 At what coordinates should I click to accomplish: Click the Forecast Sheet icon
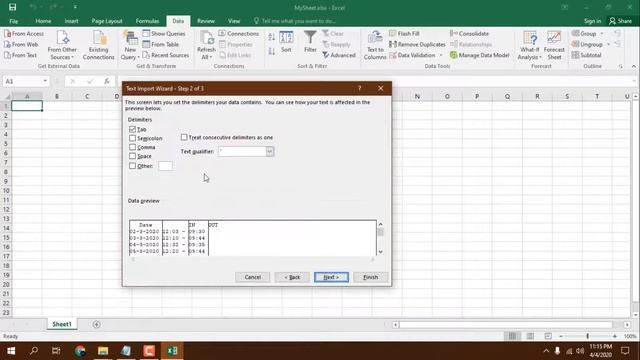[554, 38]
